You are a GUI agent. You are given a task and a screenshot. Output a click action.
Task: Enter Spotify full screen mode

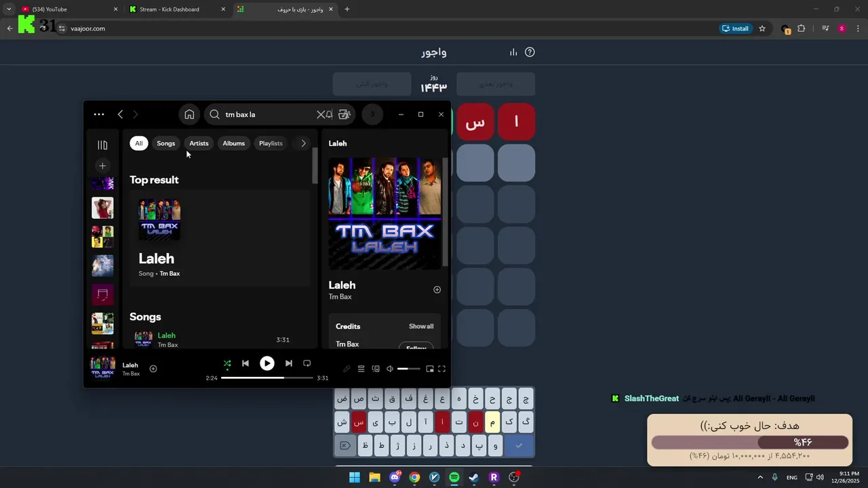click(x=441, y=369)
